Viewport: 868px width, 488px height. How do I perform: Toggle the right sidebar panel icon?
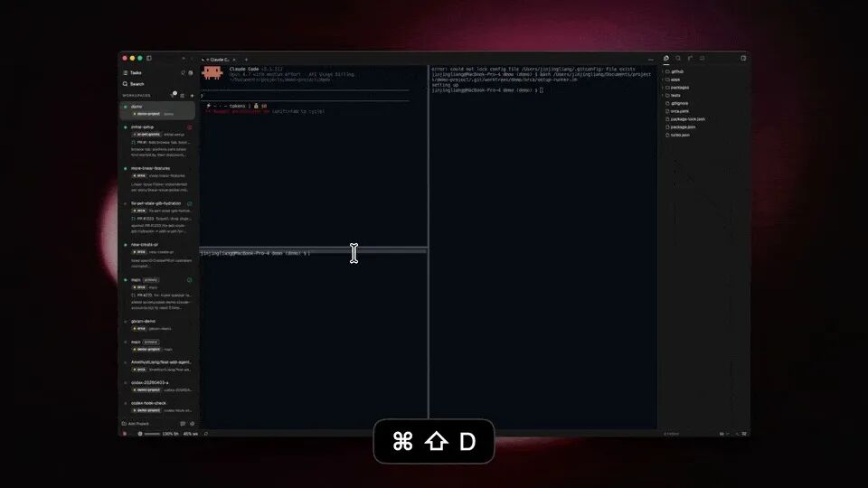[x=743, y=58]
